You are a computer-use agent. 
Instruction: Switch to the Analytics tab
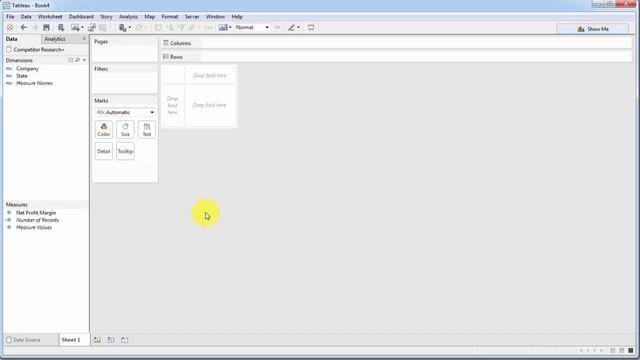[55, 39]
